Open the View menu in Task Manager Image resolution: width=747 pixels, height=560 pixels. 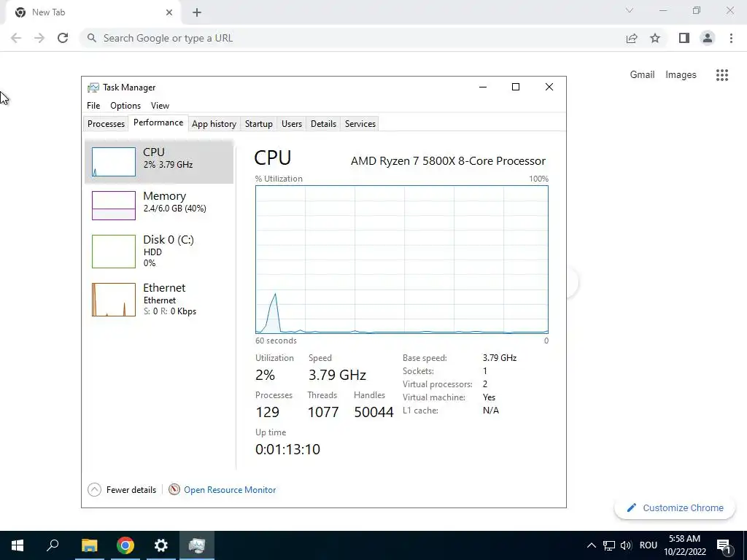point(160,106)
